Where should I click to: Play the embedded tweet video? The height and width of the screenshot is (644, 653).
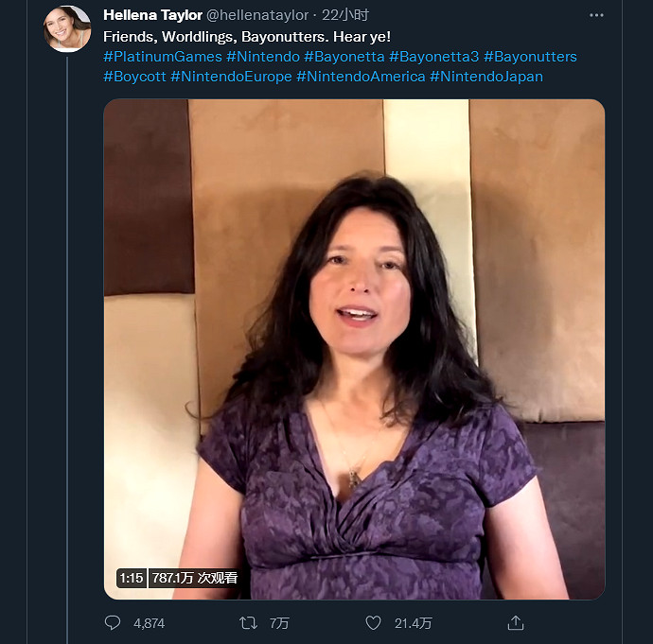click(354, 349)
